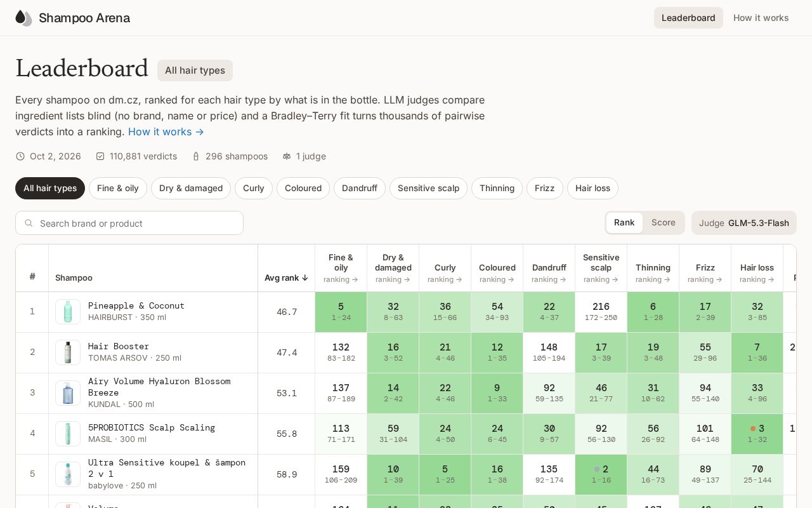Click the calendar icon beside Oct 2, 2026

(20, 156)
